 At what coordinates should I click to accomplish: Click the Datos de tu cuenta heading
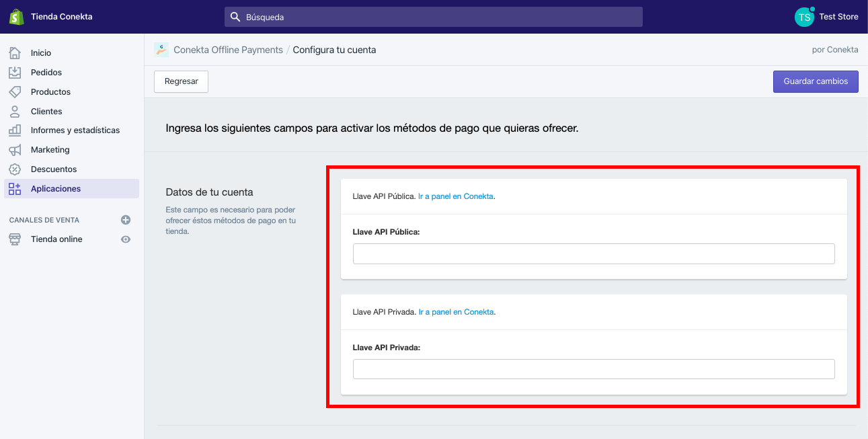click(209, 192)
